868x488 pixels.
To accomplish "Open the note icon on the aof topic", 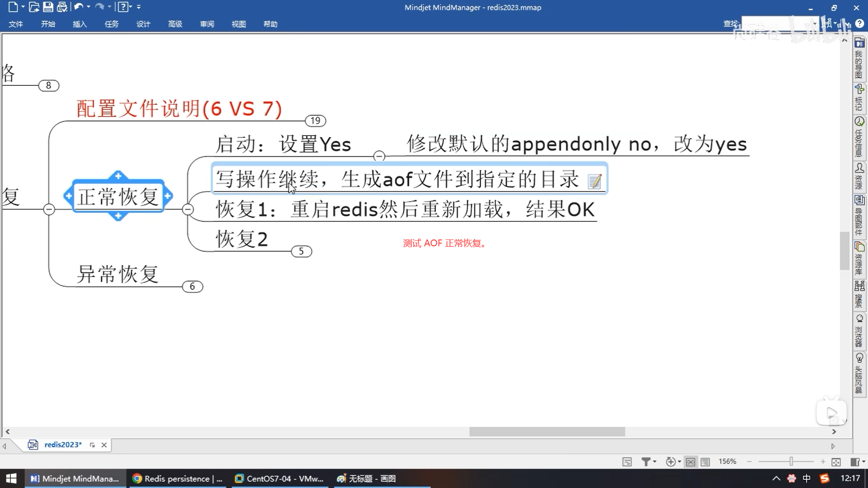I will pos(594,181).
